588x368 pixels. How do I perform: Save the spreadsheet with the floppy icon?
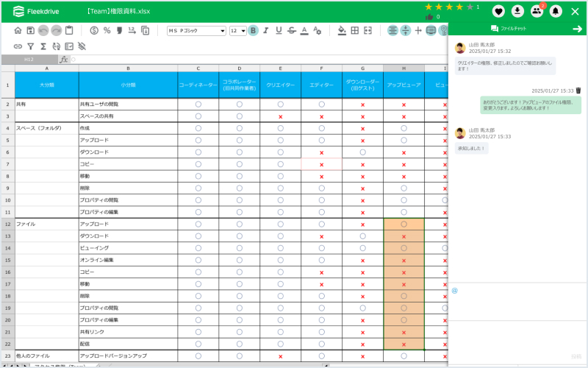(x=30, y=31)
